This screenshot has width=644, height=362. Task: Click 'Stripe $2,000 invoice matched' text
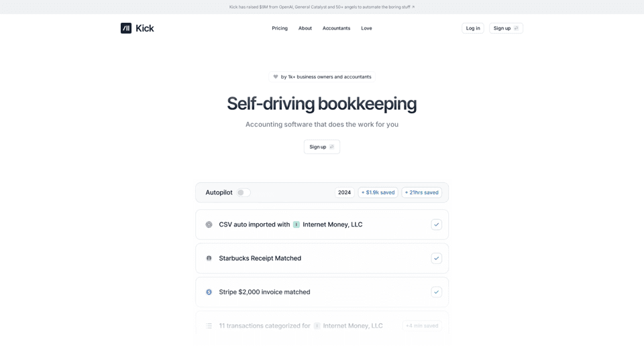coord(264,292)
